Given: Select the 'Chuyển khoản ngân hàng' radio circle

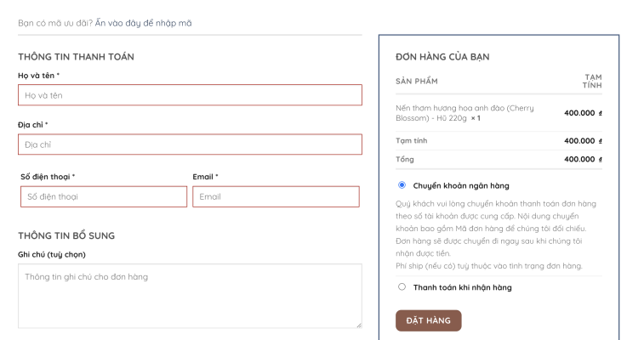Looking at the screenshot, I should (402, 184).
